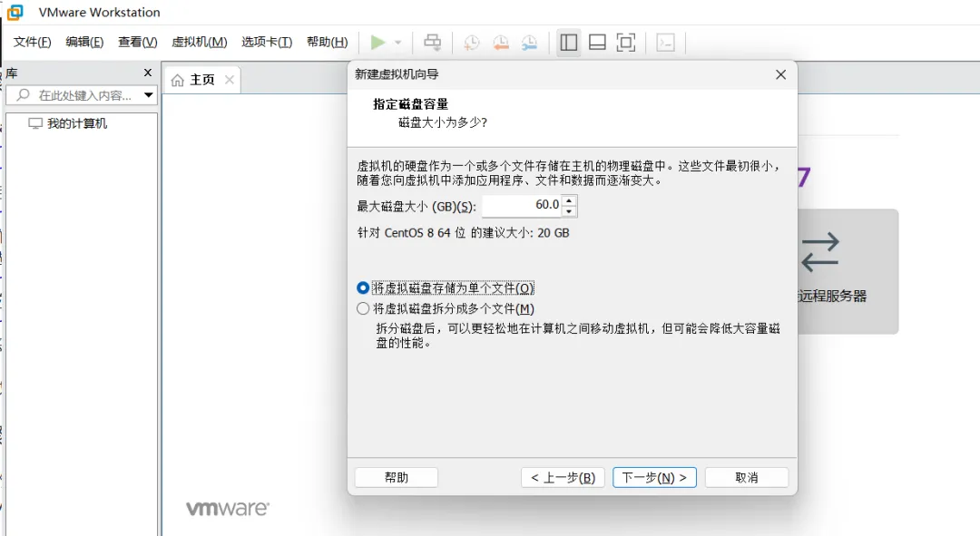This screenshot has height=536, width=980.
Task: Power on the virtual machine (green play)
Action: (377, 43)
